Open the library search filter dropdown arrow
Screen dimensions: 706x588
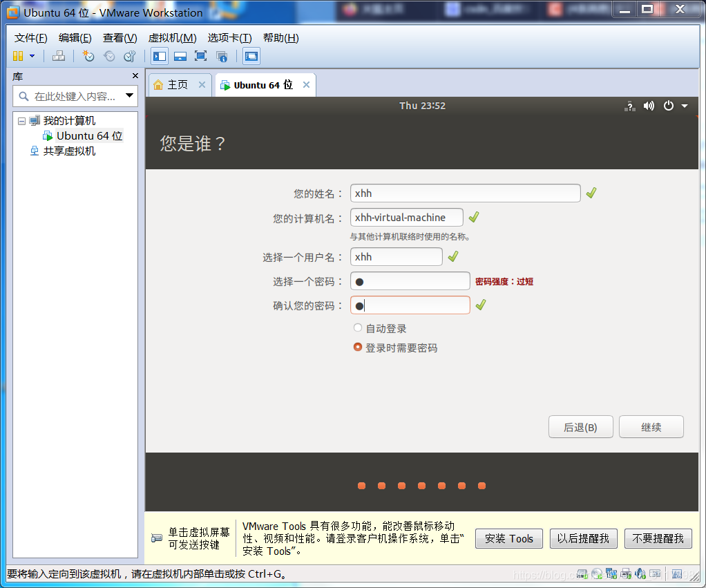pos(130,95)
